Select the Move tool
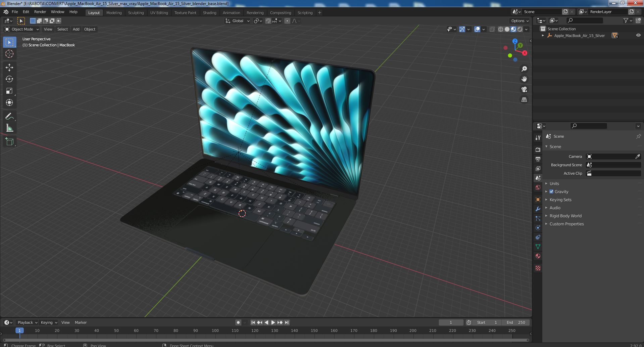 pyautogui.click(x=9, y=68)
